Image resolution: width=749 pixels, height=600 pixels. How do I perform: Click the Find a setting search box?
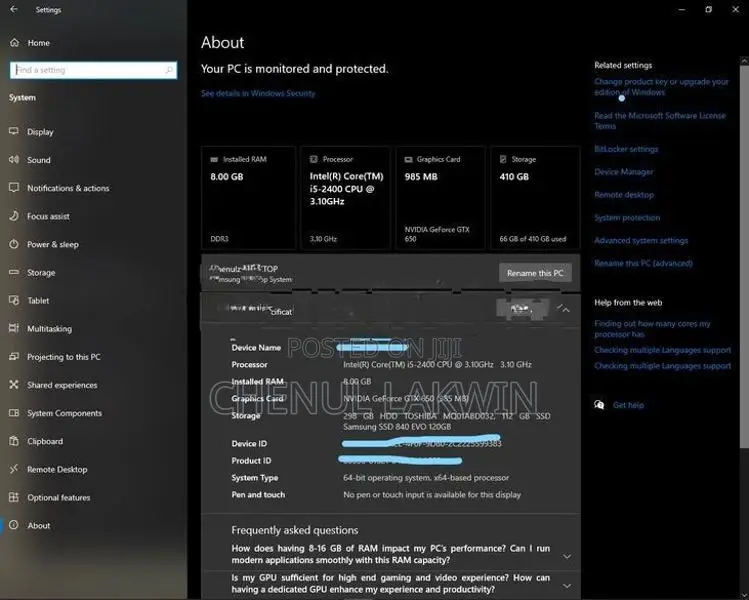click(93, 70)
